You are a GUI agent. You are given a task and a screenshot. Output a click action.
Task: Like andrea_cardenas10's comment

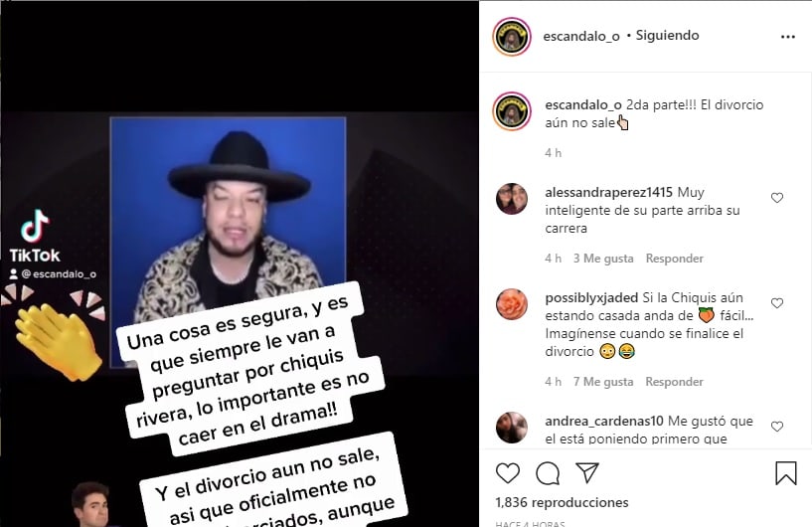(x=777, y=427)
